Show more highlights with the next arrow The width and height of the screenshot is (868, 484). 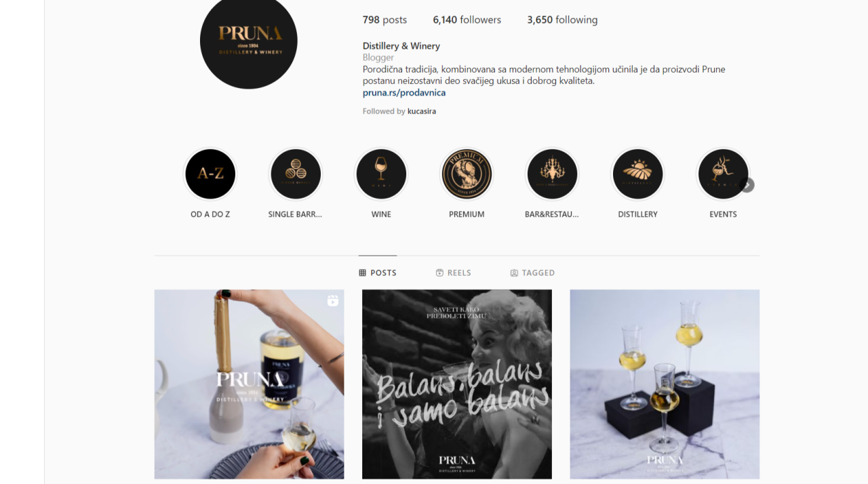click(x=747, y=185)
